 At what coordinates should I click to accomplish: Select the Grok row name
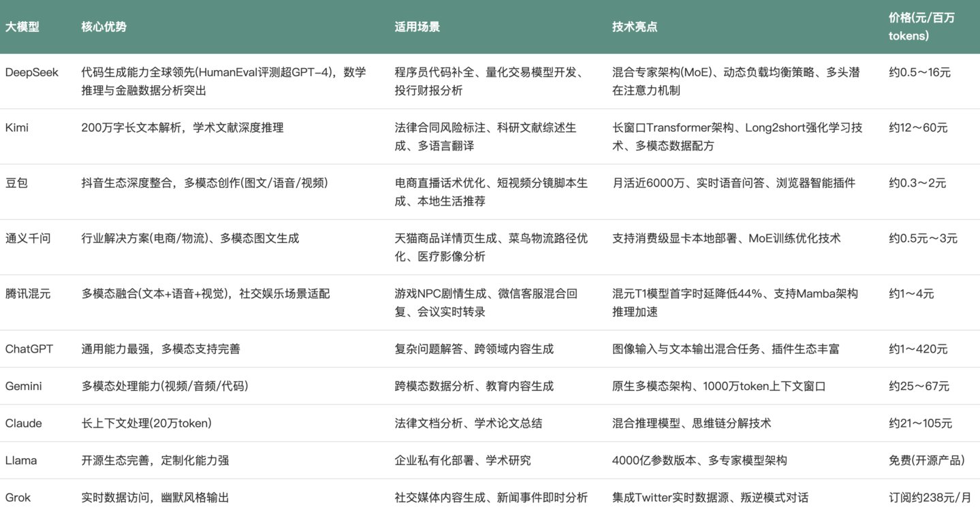point(18,498)
